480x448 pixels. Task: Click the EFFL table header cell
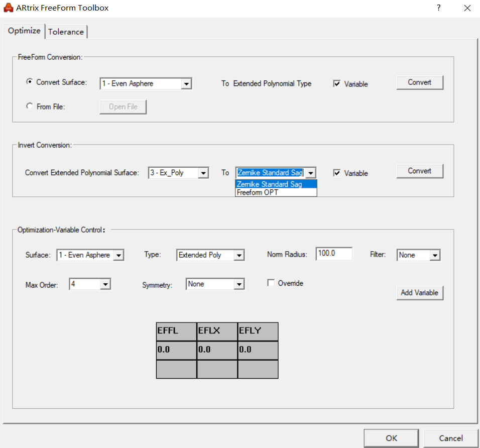(176, 331)
